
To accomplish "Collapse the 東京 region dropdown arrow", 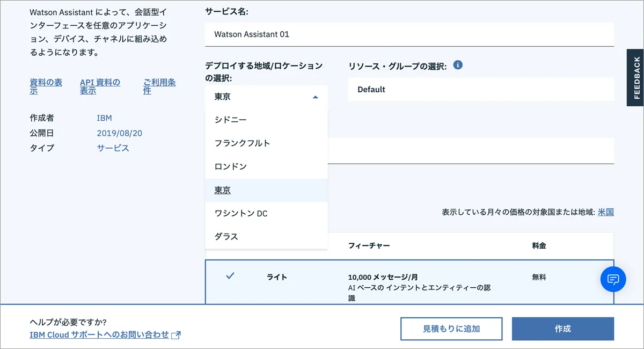I will [315, 97].
